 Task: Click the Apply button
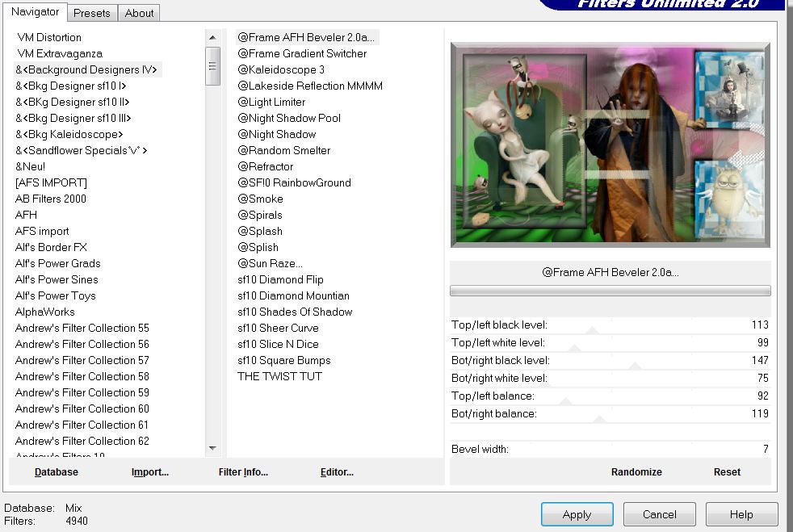tap(577, 514)
